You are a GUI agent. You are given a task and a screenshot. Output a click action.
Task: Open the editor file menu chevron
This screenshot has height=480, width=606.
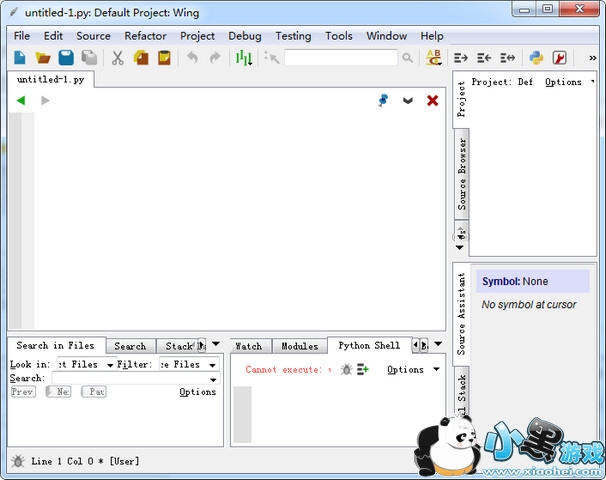[408, 101]
